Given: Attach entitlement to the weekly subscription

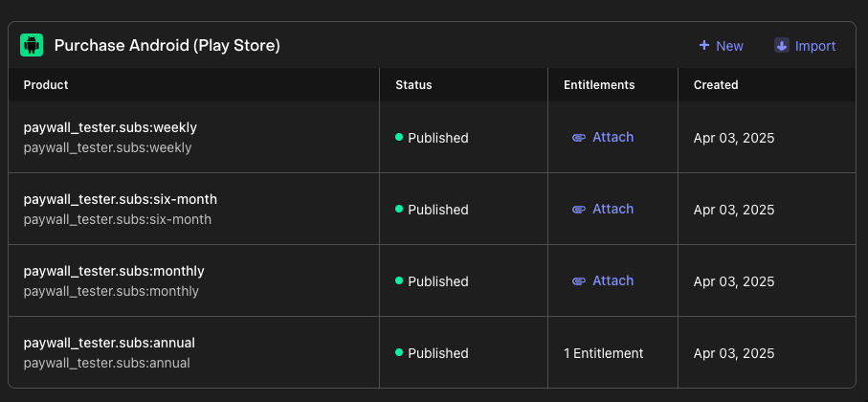Looking at the screenshot, I should pos(612,137).
